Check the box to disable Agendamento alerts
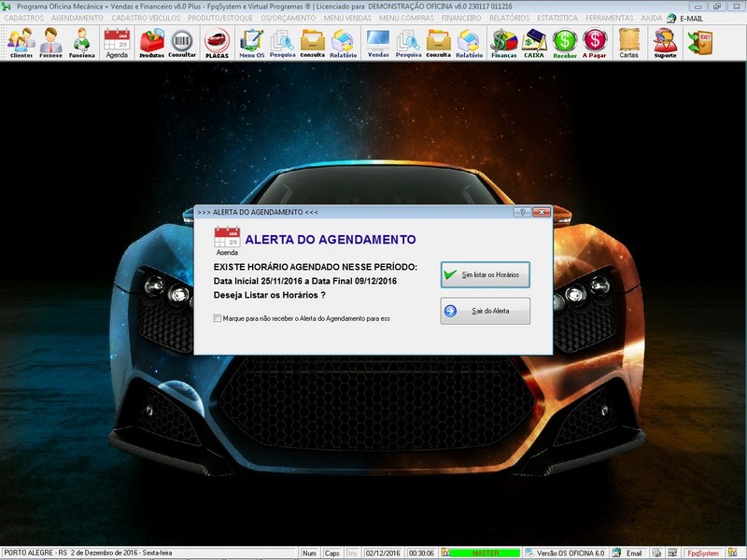This screenshot has width=747, height=560. pyautogui.click(x=218, y=318)
